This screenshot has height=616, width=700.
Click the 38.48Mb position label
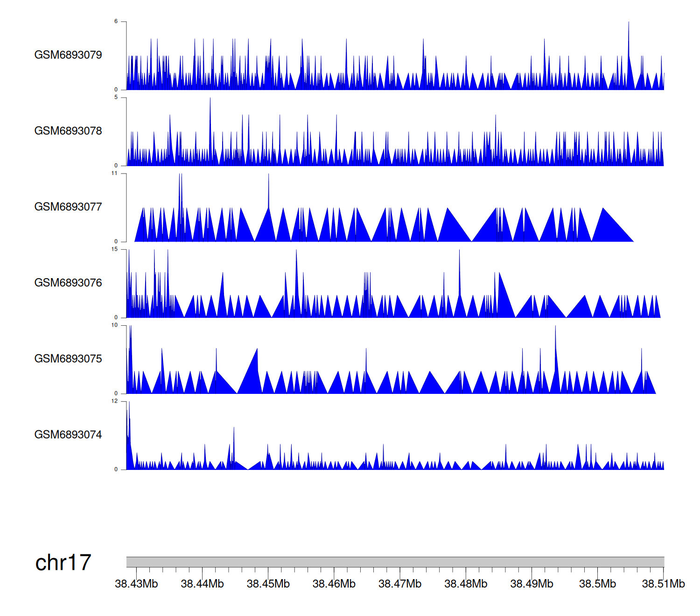pyautogui.click(x=465, y=584)
